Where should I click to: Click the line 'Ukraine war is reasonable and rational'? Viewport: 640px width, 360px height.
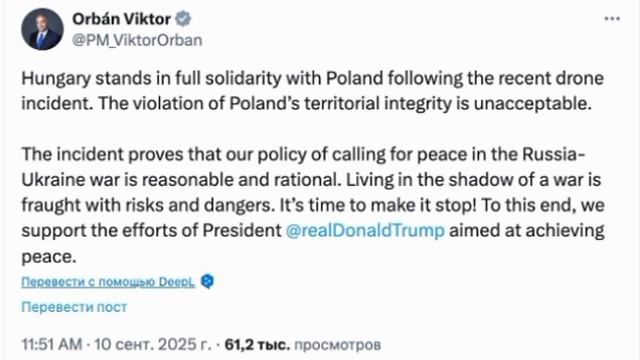[x=181, y=180]
